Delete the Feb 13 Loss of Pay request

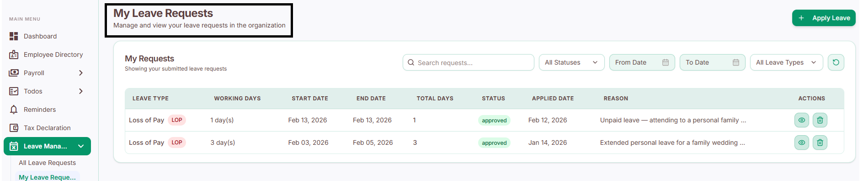coord(820,120)
